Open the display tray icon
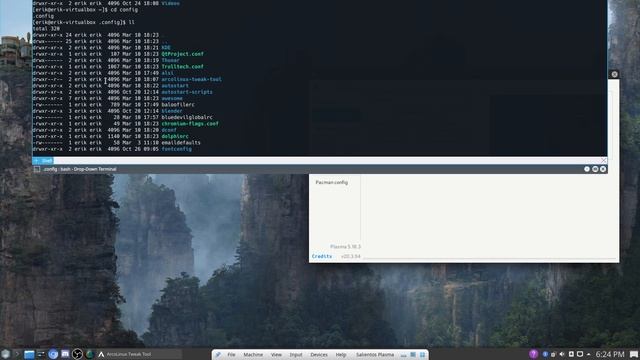The width and height of the screenshot is (640, 360). tap(580, 354)
